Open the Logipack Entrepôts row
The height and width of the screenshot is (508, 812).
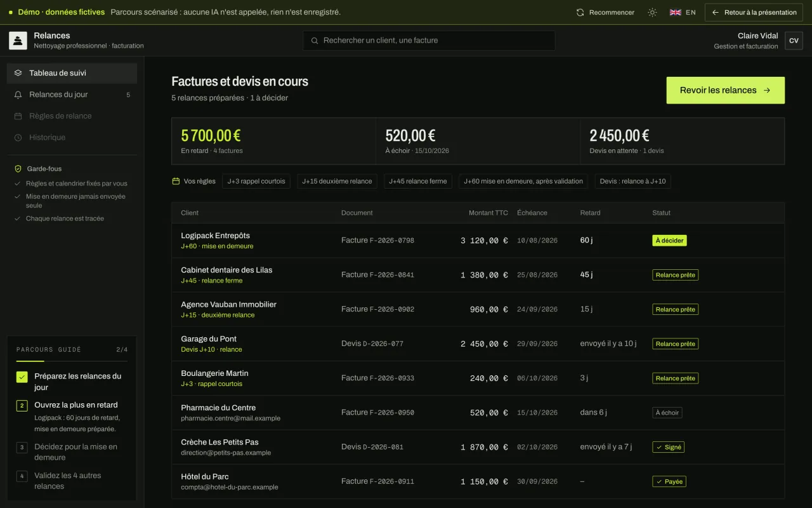[478, 241]
